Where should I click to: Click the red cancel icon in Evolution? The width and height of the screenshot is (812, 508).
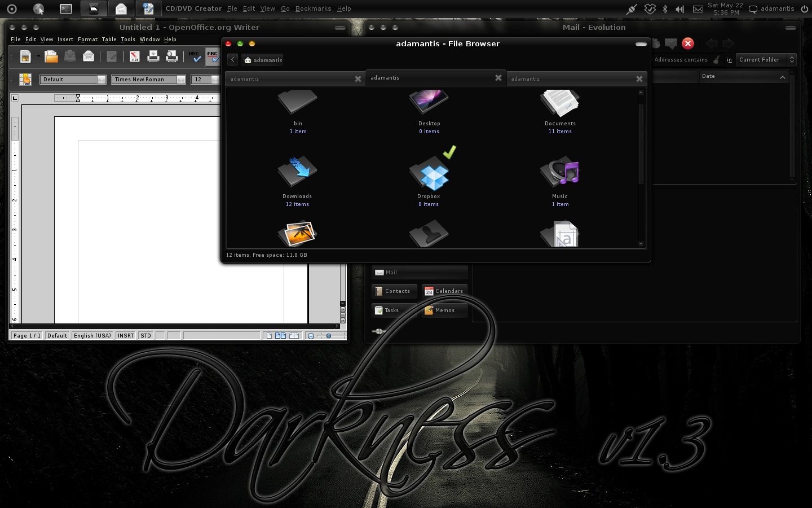688,43
